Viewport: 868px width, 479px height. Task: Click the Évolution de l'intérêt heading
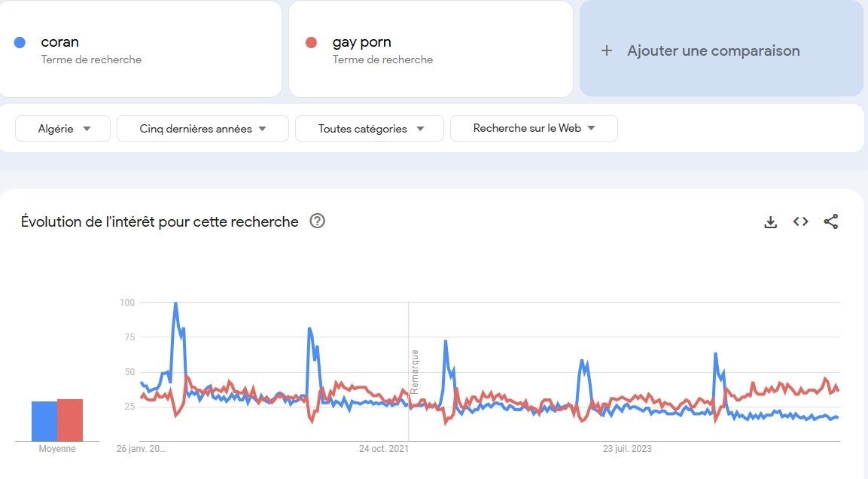pos(160,221)
